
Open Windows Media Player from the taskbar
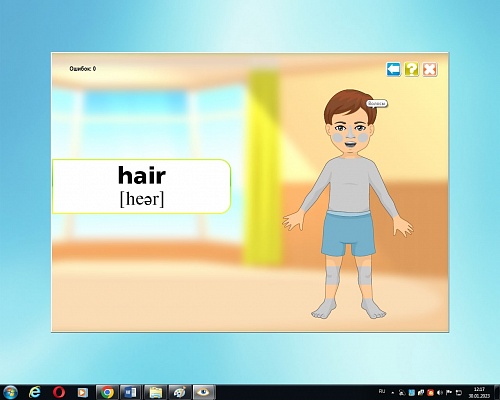pos(82,392)
